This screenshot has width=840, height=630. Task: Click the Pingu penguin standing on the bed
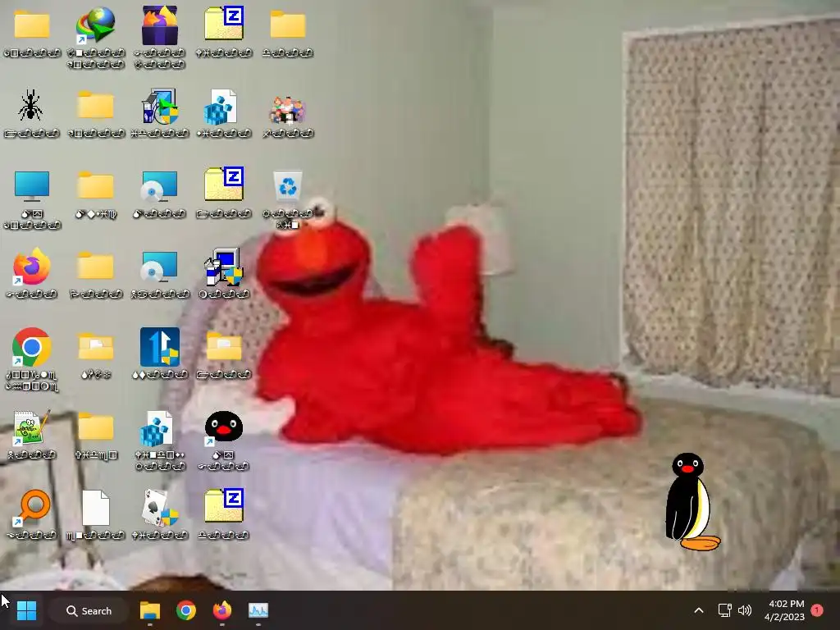[691, 501]
